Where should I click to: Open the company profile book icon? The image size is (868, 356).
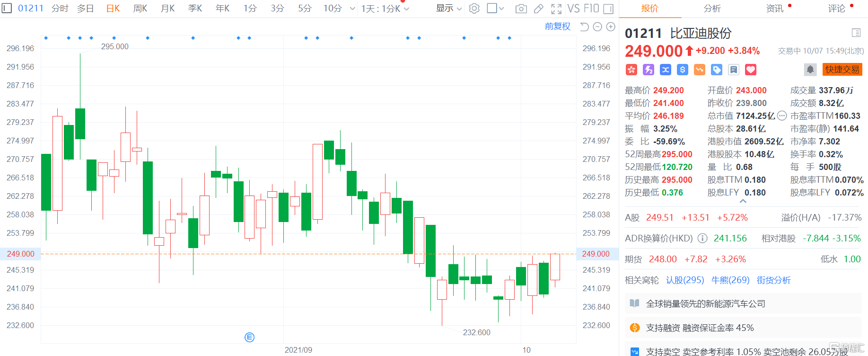click(x=635, y=303)
